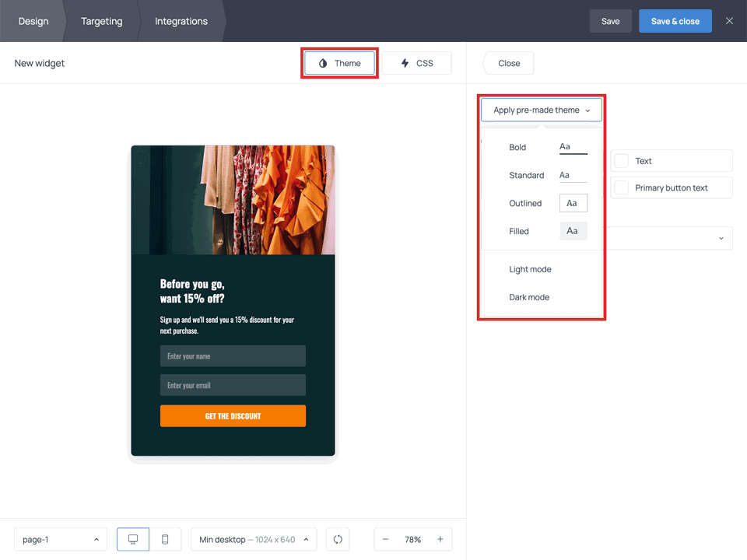Select the desktop preview icon
Viewport: 747px width, 560px height.
[x=132, y=539]
